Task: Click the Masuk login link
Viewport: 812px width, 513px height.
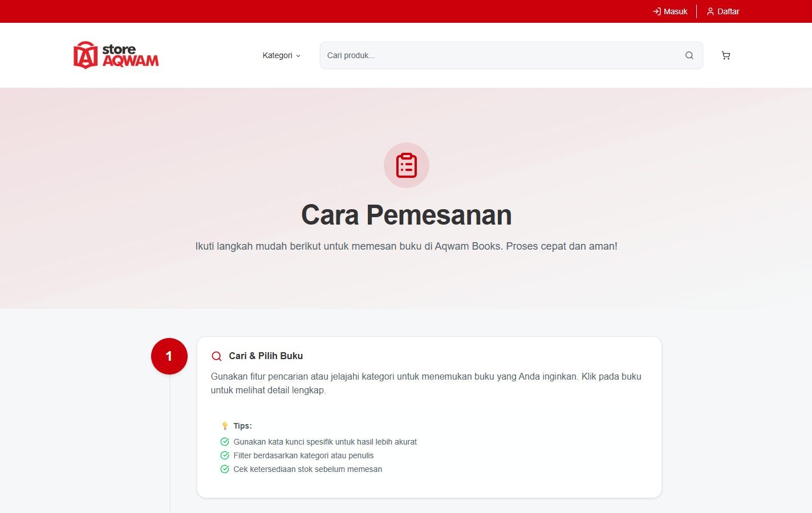Action: [670, 11]
